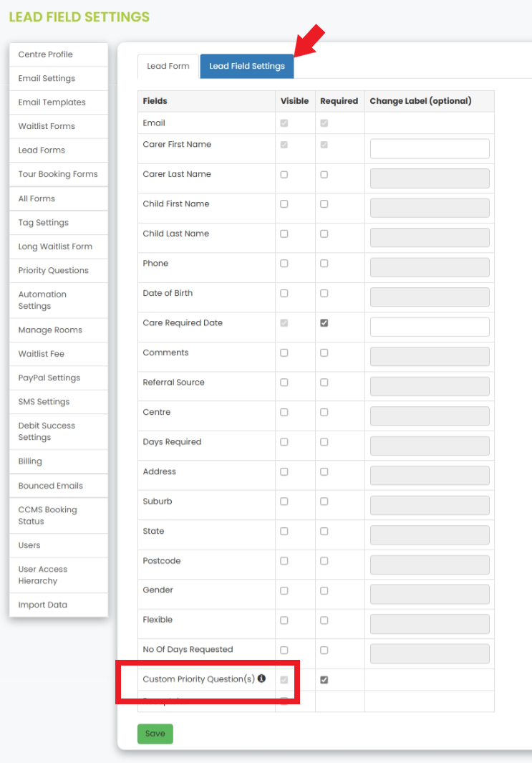Image resolution: width=532 pixels, height=763 pixels.
Task: Click the Care Required Date field name
Action: point(183,322)
